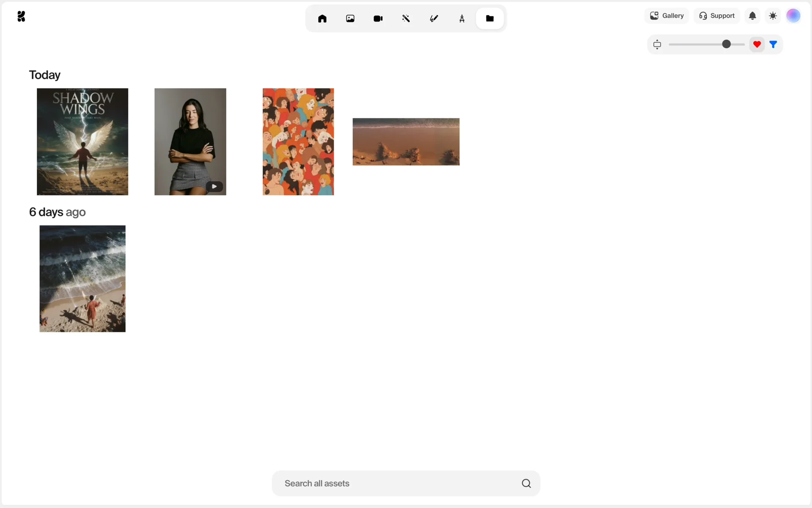
Task: Open the user profile avatar menu
Action: pyautogui.click(x=793, y=16)
